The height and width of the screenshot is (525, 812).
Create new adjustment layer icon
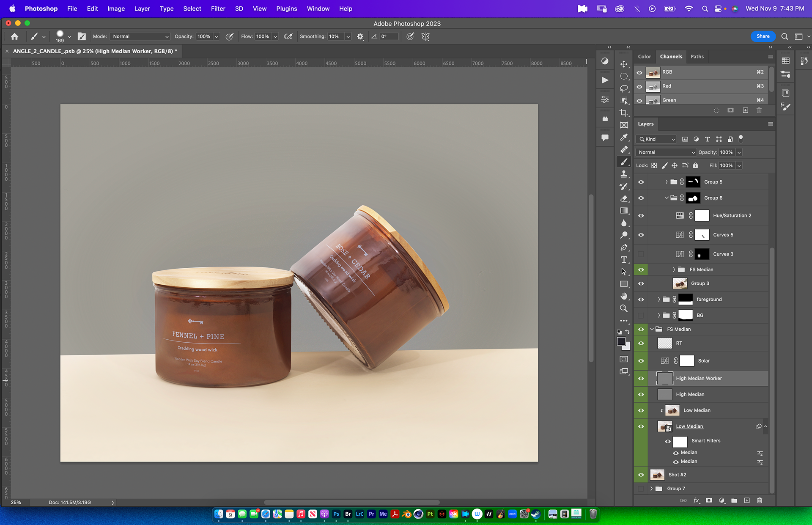[x=722, y=500]
